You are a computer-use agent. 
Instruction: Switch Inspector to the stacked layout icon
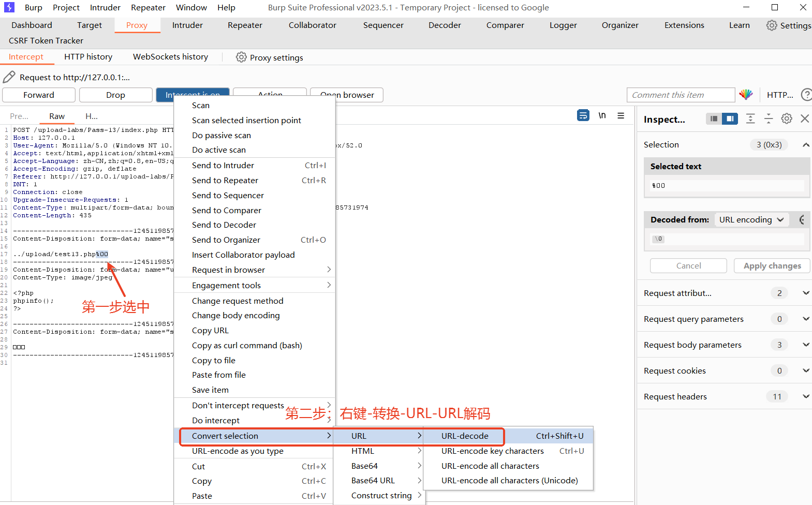(x=714, y=118)
